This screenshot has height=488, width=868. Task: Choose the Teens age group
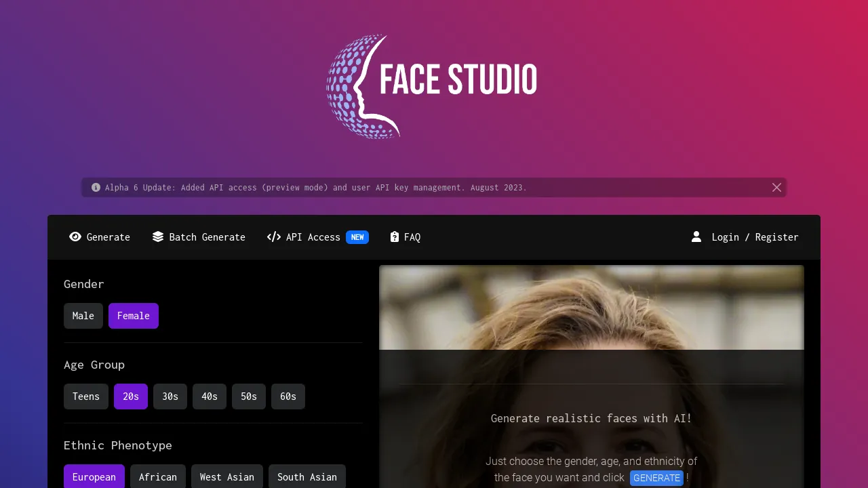[85, 396]
